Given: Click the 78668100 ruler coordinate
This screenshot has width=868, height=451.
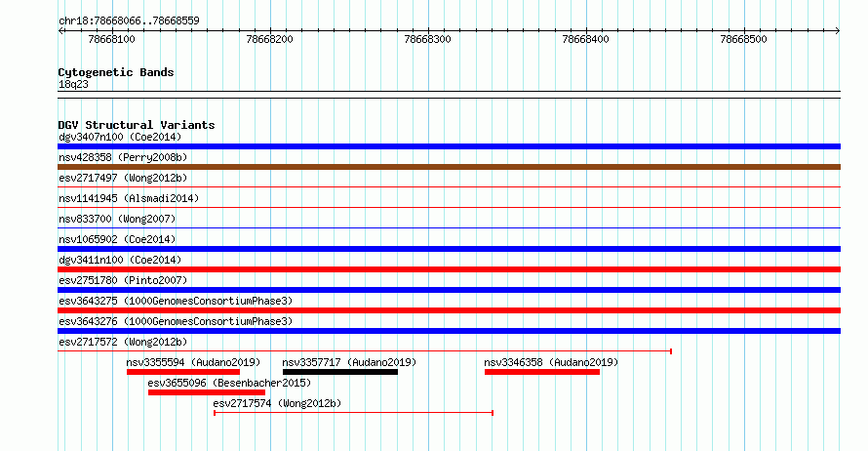Looking at the screenshot, I should point(111,39).
